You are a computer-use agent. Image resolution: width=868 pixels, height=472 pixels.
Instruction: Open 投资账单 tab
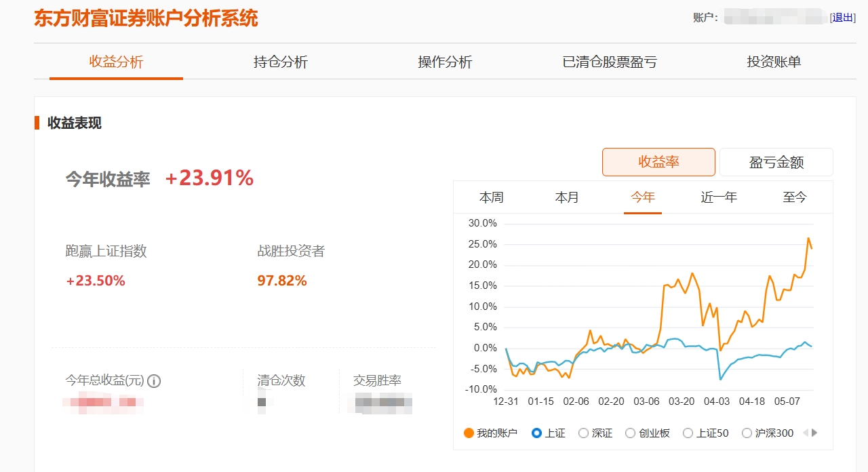click(774, 62)
